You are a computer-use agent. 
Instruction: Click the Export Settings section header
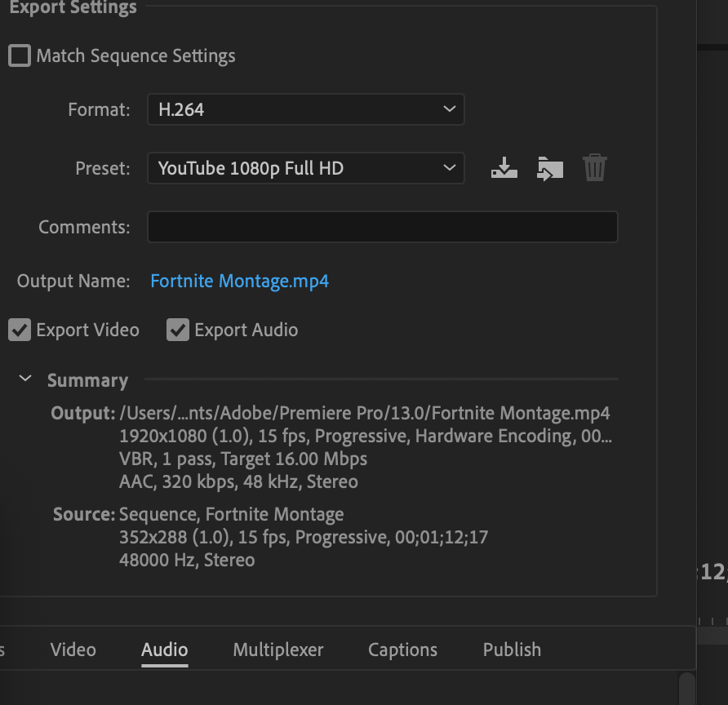(x=73, y=8)
